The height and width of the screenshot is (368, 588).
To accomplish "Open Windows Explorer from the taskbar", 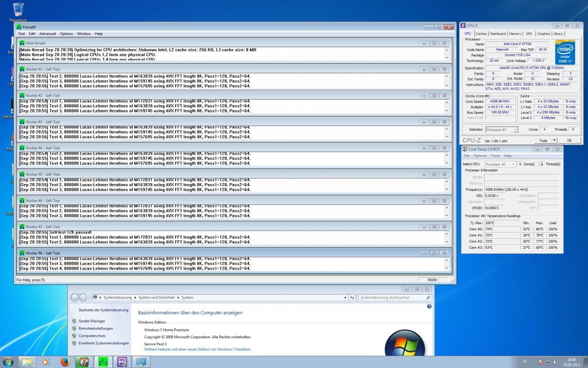I will 27,362.
